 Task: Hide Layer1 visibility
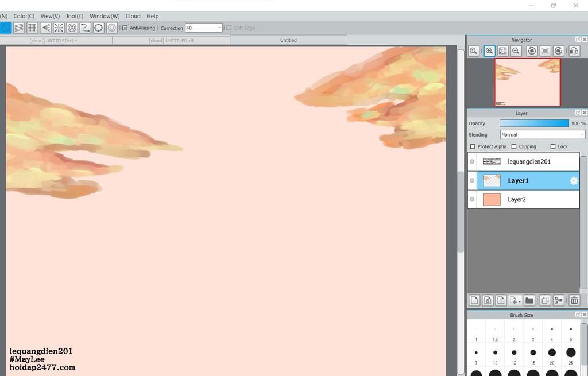[472, 180]
